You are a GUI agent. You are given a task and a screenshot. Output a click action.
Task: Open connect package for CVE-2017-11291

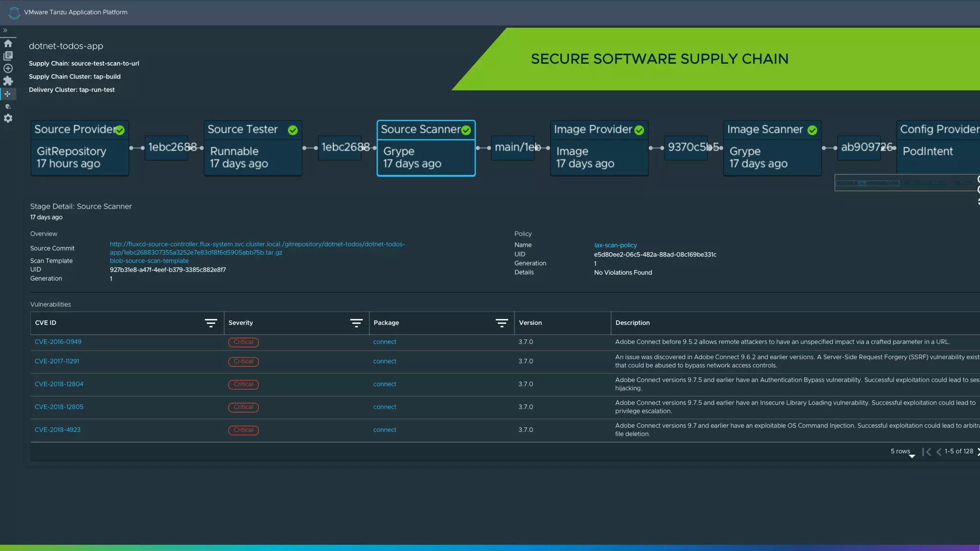385,362
